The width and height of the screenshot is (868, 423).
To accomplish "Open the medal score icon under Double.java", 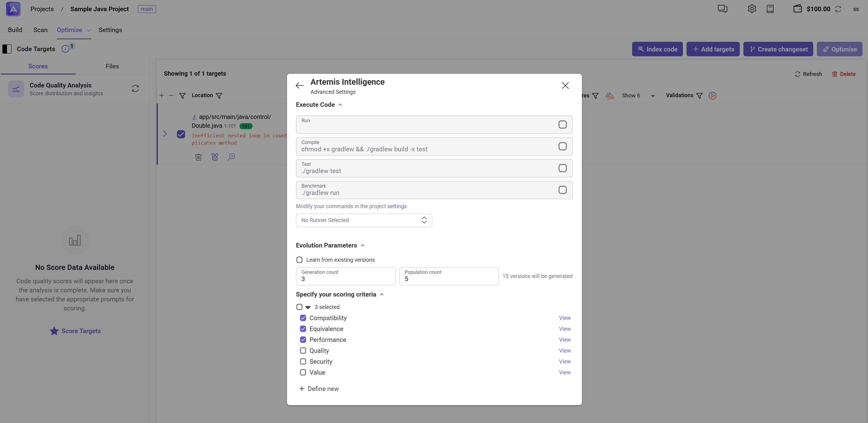I will [x=215, y=157].
